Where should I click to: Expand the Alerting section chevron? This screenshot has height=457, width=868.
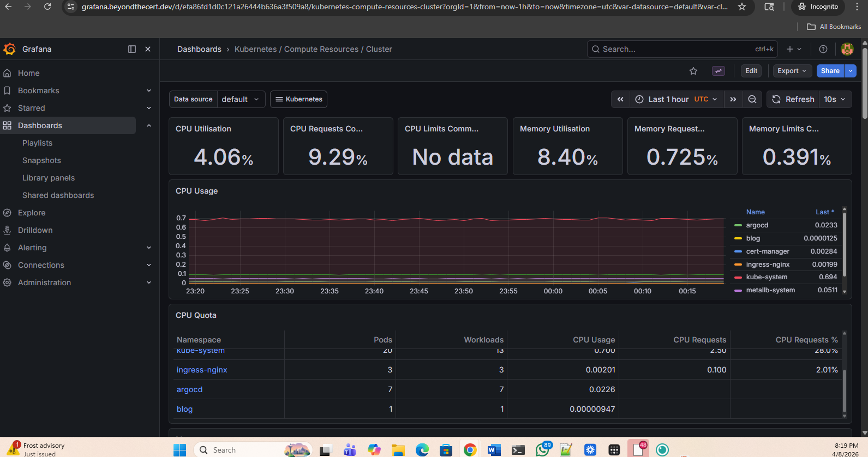pos(149,248)
